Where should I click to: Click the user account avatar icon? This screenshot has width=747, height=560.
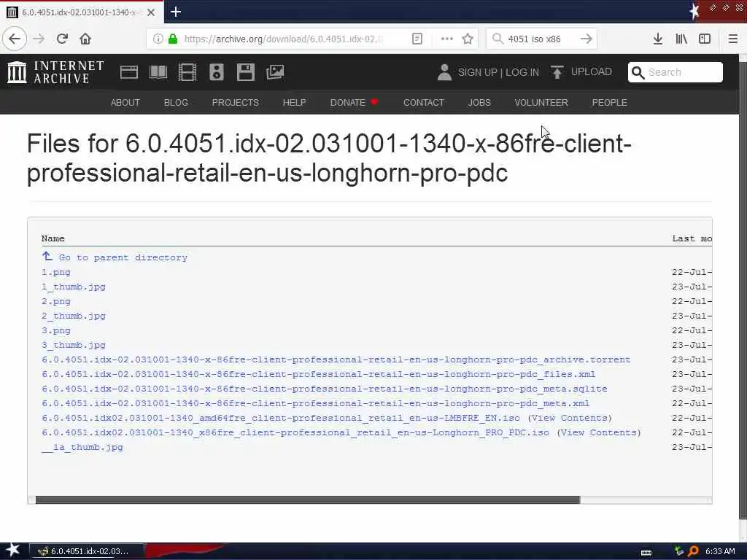(x=444, y=72)
